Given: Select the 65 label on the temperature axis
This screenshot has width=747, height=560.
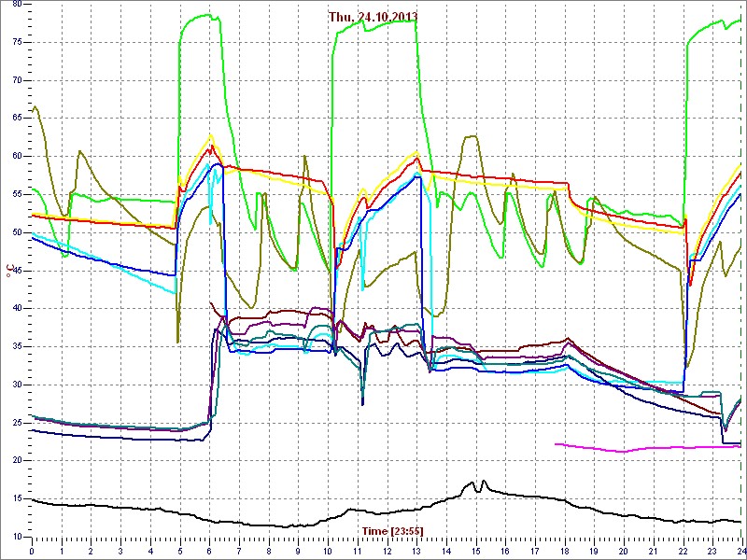Looking at the screenshot, I should point(17,119).
